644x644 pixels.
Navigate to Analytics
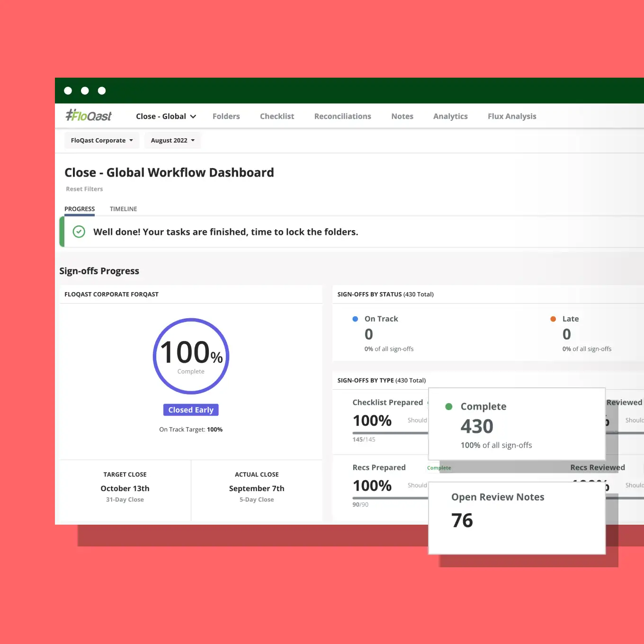(450, 116)
